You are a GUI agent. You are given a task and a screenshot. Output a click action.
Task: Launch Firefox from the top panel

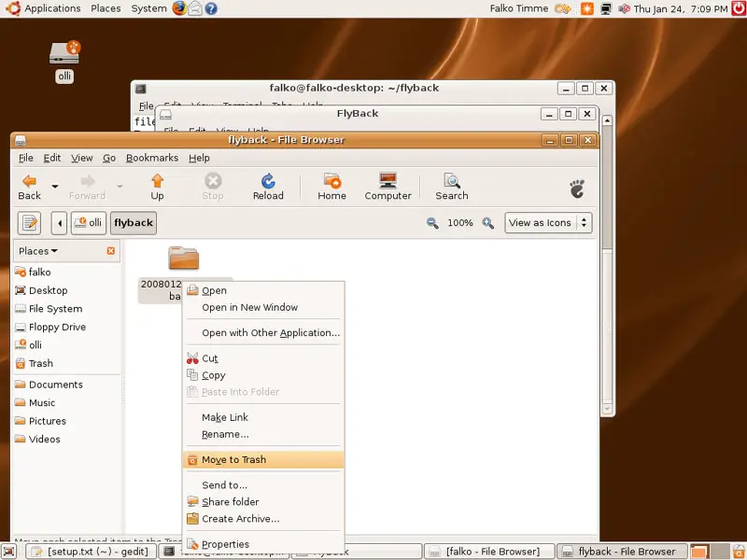pyautogui.click(x=179, y=8)
